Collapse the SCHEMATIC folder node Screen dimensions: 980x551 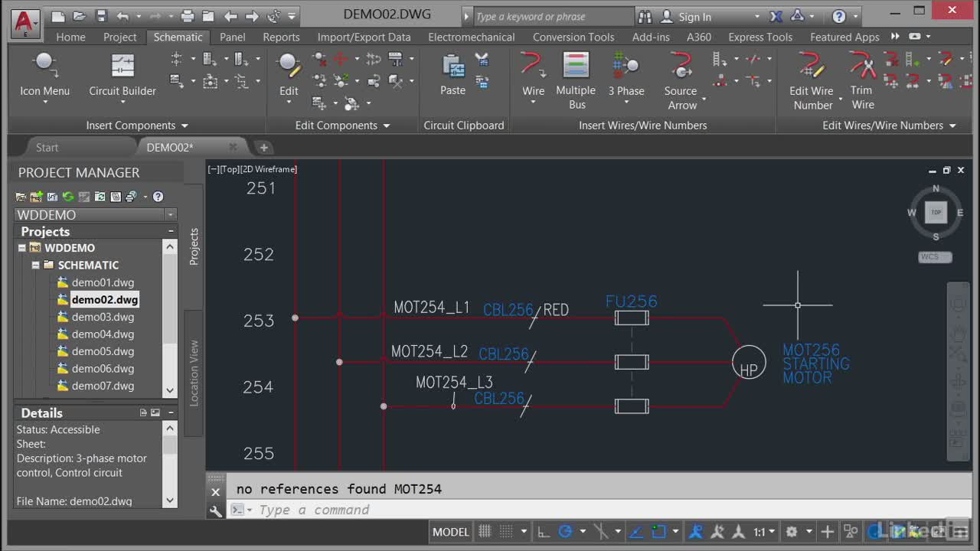(35, 265)
